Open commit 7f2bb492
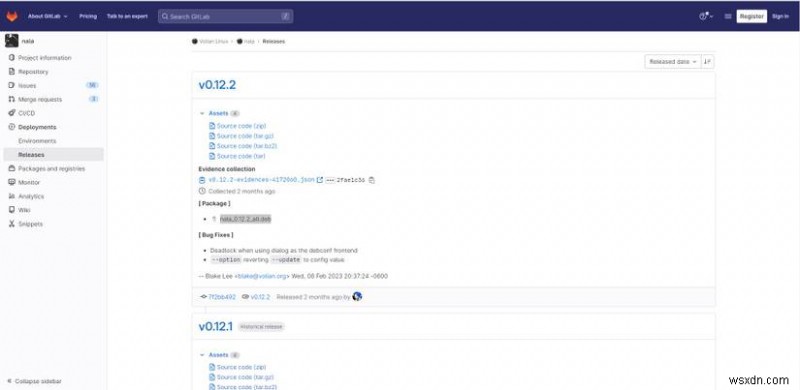The width and height of the screenshot is (800, 390). (x=222, y=297)
